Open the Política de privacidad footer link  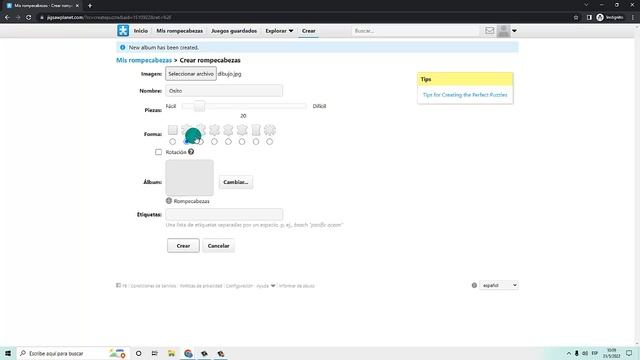point(201,286)
